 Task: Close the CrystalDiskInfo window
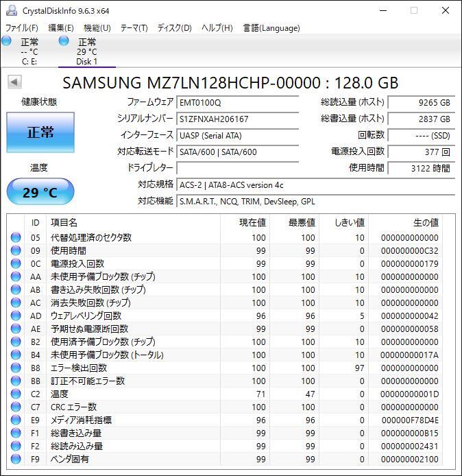coord(446,10)
